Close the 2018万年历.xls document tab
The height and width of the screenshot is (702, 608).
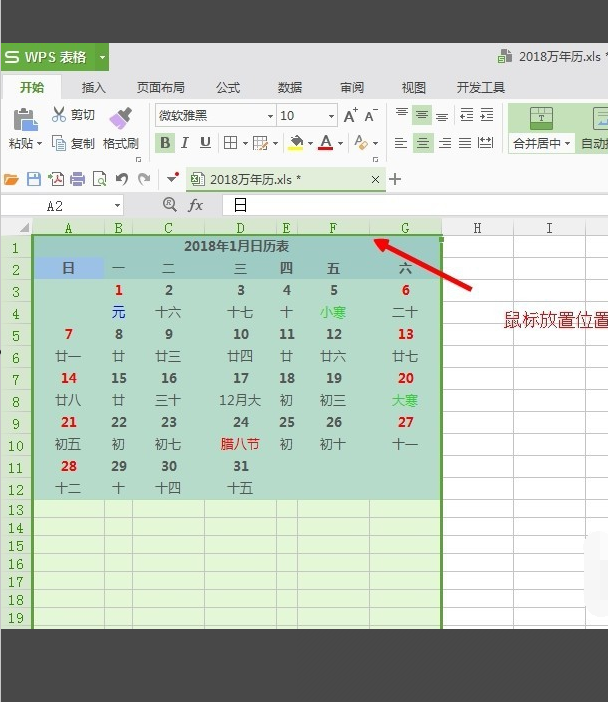pos(375,180)
